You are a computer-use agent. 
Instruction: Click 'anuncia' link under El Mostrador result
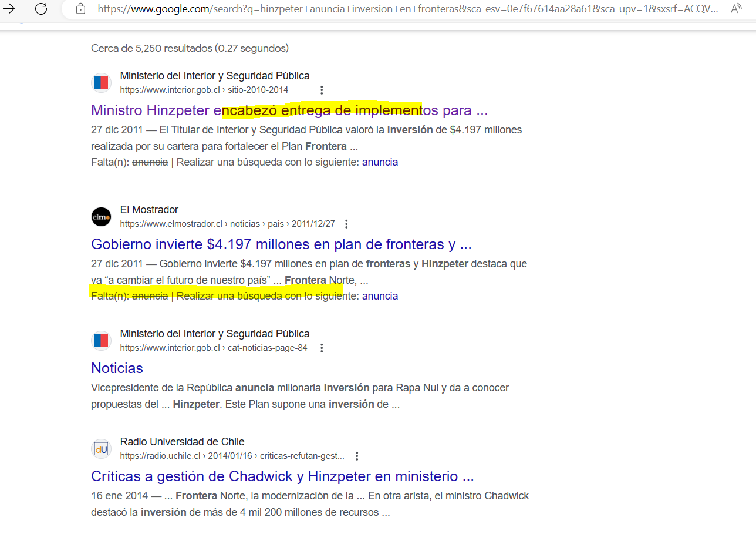click(380, 296)
